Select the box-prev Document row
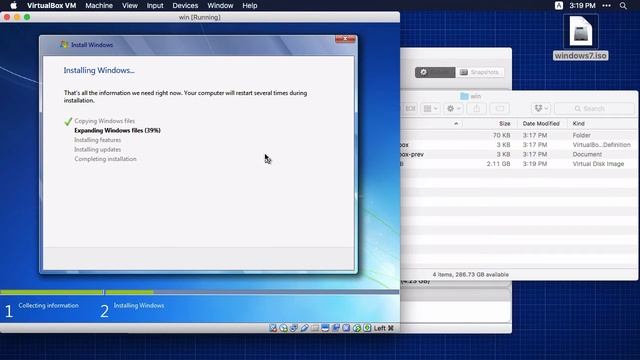 click(519, 154)
